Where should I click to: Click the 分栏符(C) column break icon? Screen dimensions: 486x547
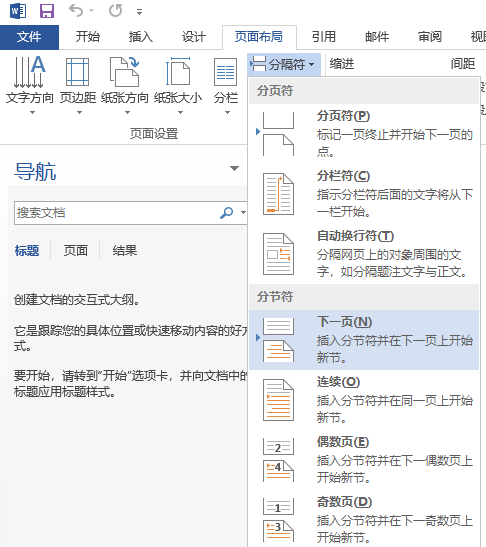[278, 194]
